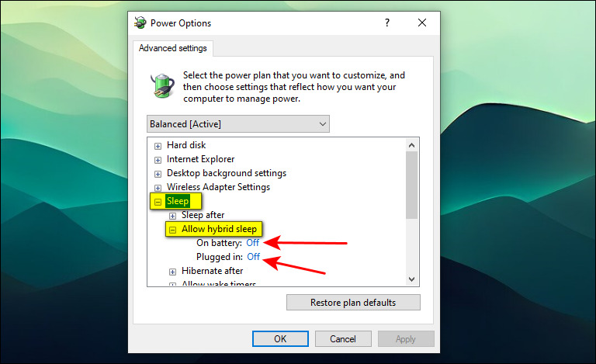Open the Balanced [Active] power plan dropdown
Screen dimensions: 596x364
tap(238, 124)
